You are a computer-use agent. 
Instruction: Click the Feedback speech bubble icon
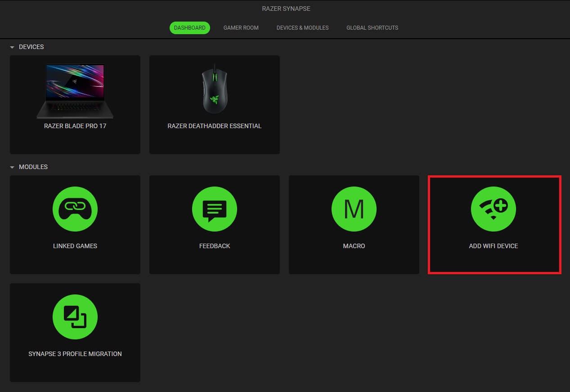(x=215, y=209)
